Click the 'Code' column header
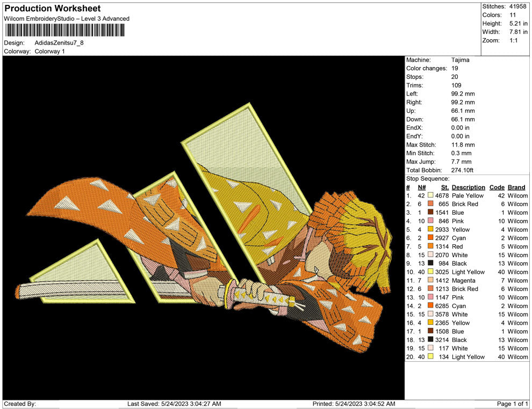532x409 pixels. coord(497,187)
